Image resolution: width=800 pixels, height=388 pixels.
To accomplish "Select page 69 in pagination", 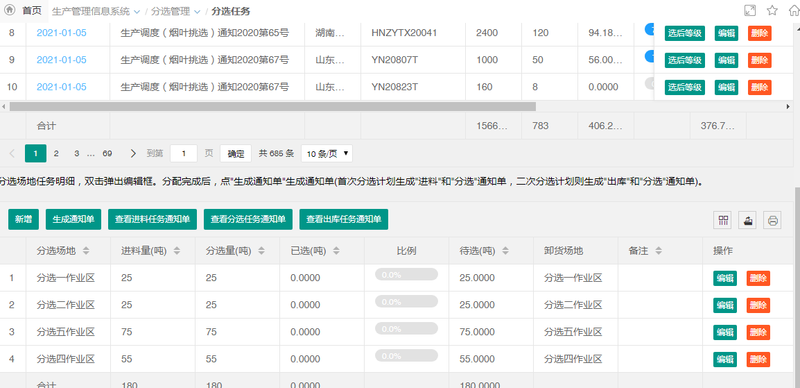I will (107, 153).
